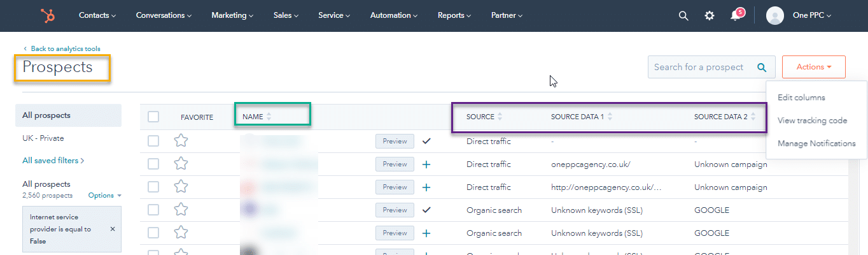Open the One PPC account menu
The height and width of the screenshot is (255, 868).
point(799,16)
